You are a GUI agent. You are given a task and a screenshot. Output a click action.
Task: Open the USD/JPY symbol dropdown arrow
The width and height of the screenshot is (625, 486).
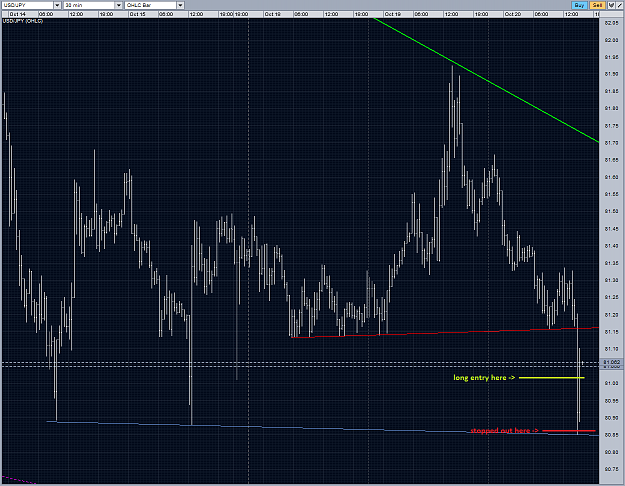tap(57, 5)
